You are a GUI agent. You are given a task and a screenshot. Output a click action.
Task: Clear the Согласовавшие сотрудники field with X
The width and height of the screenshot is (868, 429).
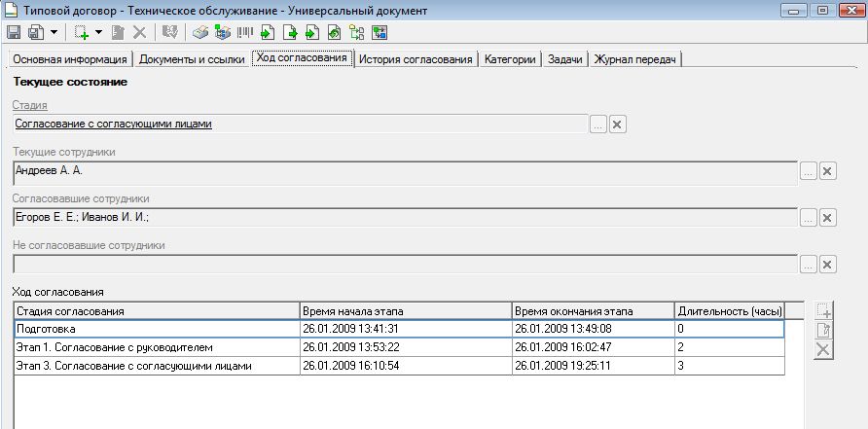point(827,218)
